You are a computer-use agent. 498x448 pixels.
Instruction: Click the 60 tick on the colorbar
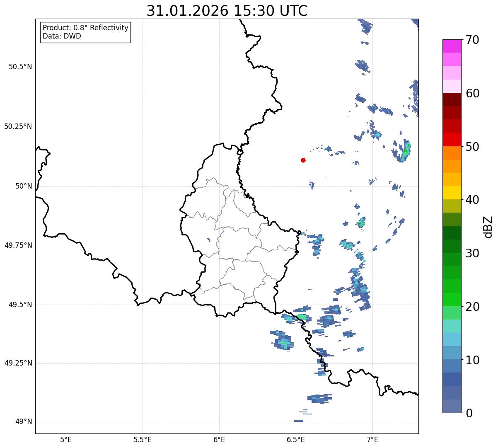tap(472, 93)
